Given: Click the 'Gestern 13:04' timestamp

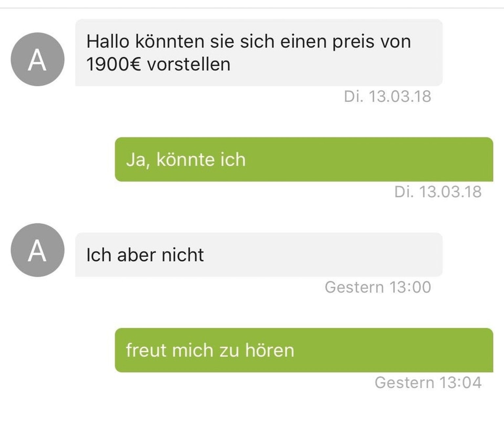Looking at the screenshot, I should 428,383.
